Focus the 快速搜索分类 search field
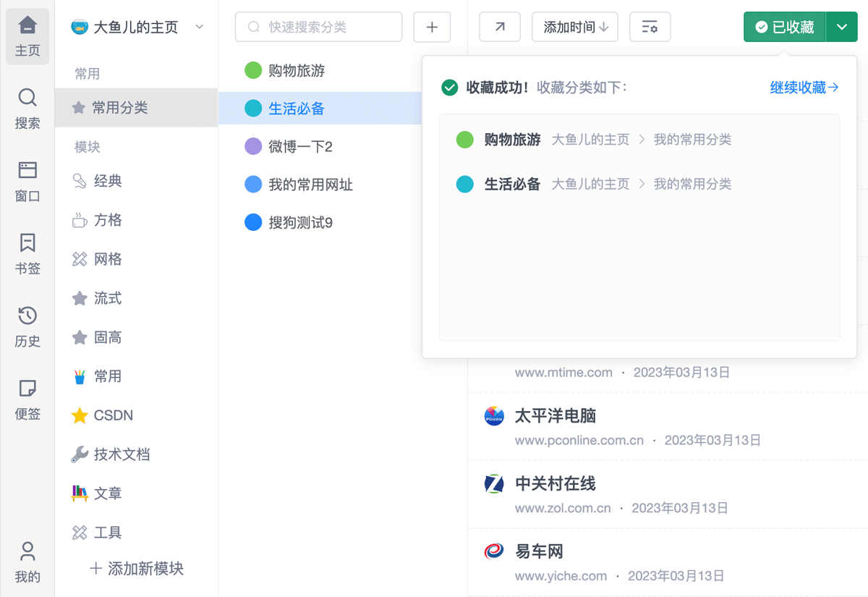The image size is (868, 597). [x=318, y=27]
